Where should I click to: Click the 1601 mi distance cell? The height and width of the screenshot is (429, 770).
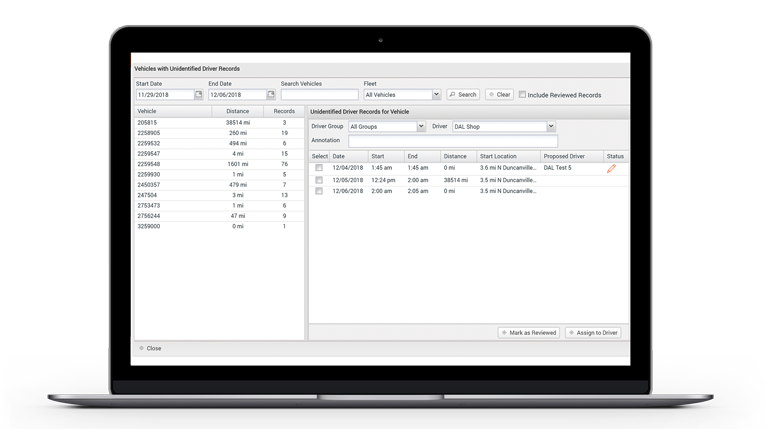[x=238, y=164]
